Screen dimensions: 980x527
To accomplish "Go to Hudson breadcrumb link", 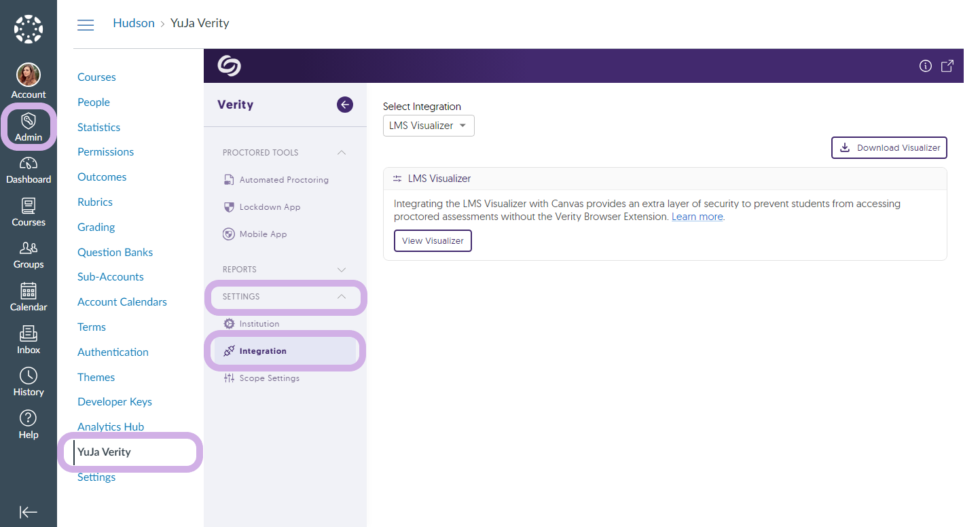I will 134,23.
